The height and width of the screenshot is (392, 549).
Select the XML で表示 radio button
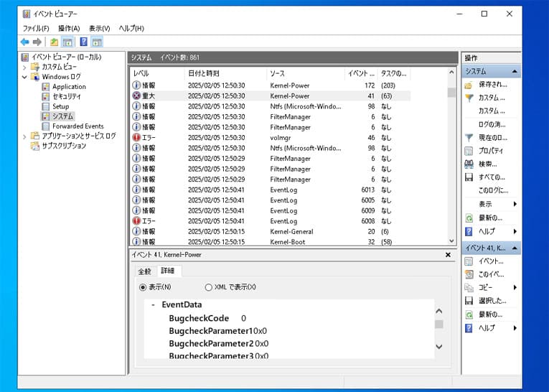pos(209,287)
